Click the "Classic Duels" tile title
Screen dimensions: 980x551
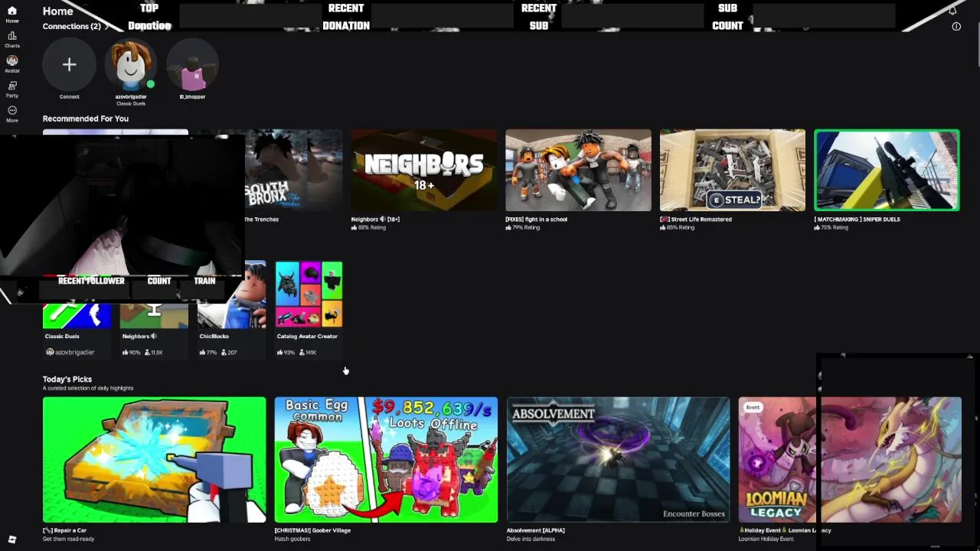61,336
